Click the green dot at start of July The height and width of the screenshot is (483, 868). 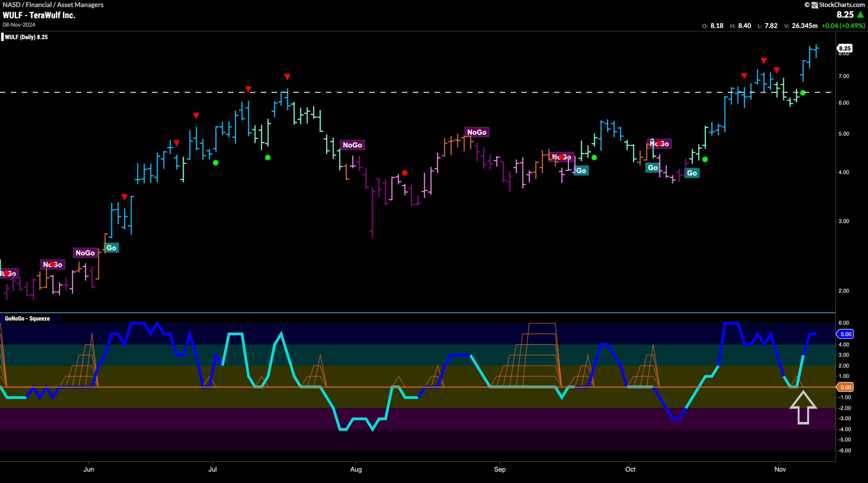(216, 163)
